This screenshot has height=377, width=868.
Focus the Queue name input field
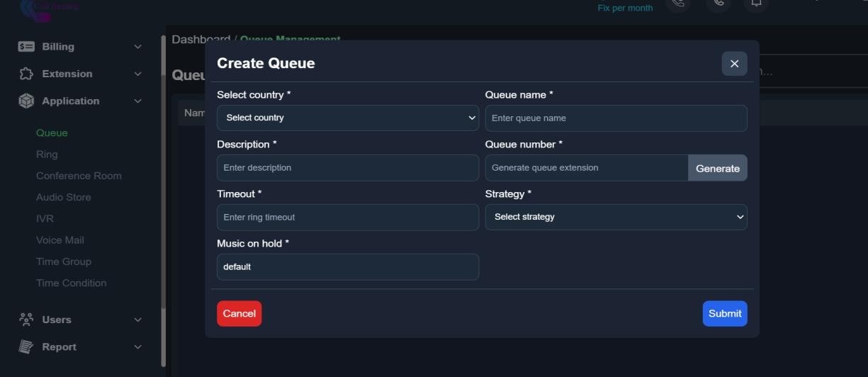coord(616,118)
